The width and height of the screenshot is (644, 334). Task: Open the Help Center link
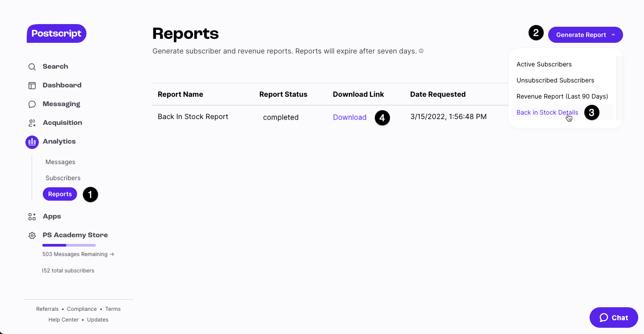[63, 320]
